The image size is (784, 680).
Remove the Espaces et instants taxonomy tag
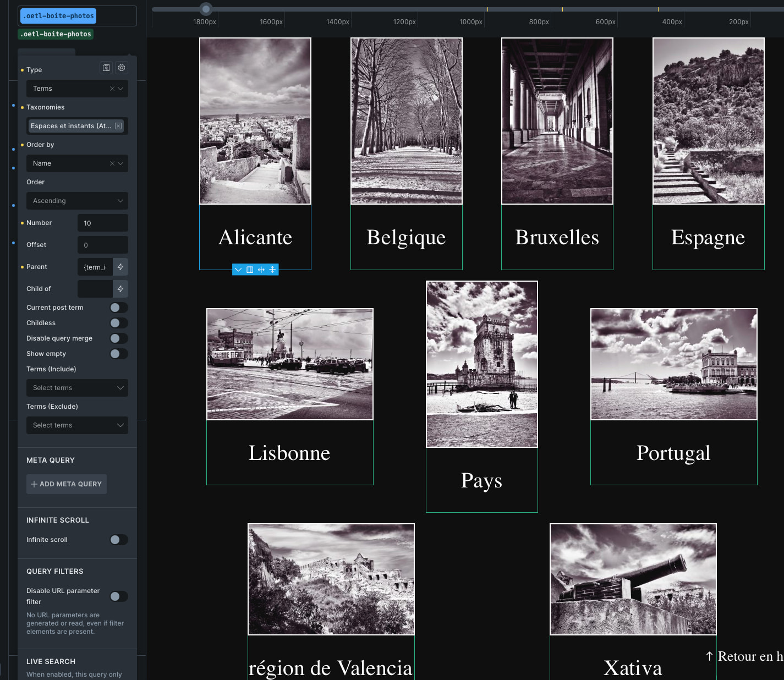pos(118,126)
